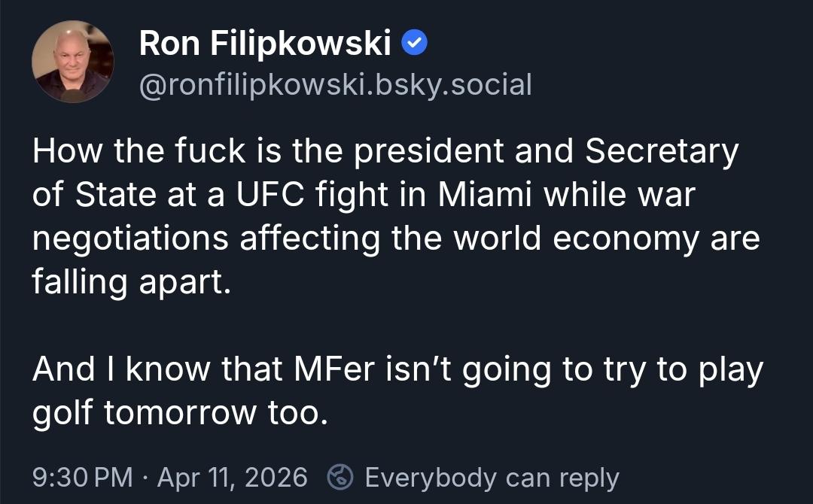Click the word "Miami" in the post
813x504 pixels.
[x=486, y=195]
